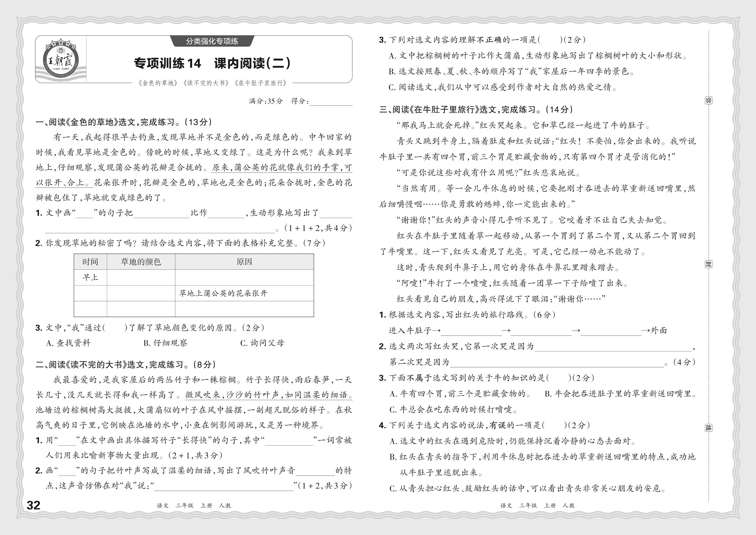The image size is (756, 535).
Task: Click the 封 marker on the right margin
Action: (x=708, y=264)
